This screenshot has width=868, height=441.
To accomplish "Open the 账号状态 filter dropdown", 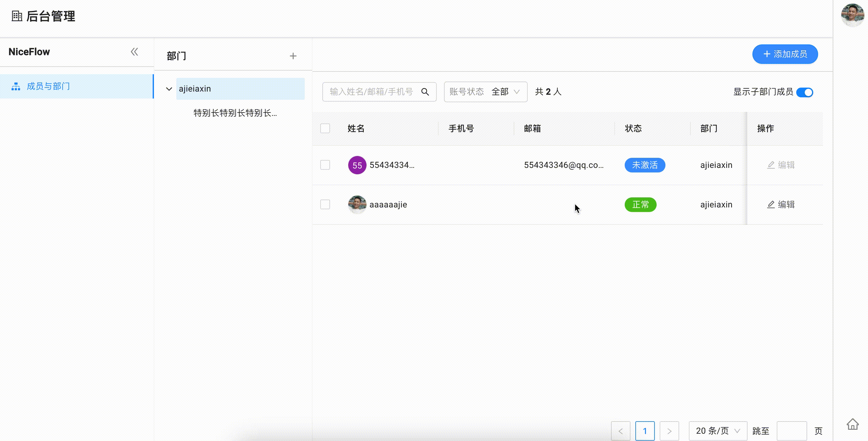I will (485, 92).
